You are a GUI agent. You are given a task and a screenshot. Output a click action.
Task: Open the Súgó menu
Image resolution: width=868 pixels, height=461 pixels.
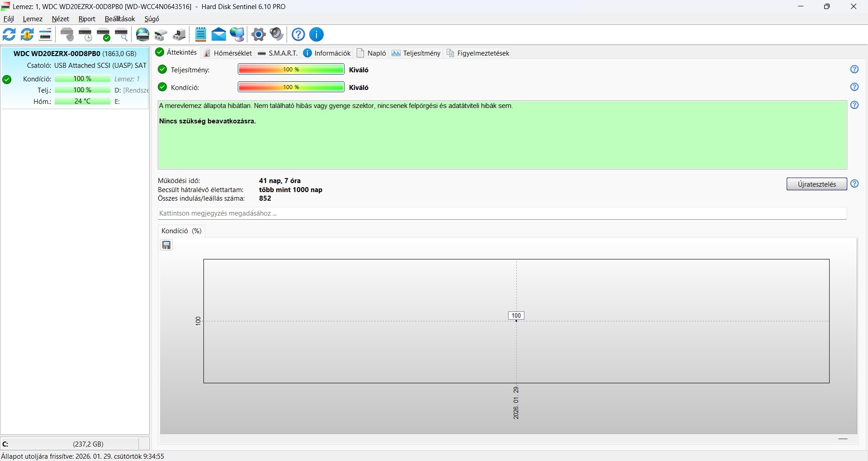[x=152, y=19]
